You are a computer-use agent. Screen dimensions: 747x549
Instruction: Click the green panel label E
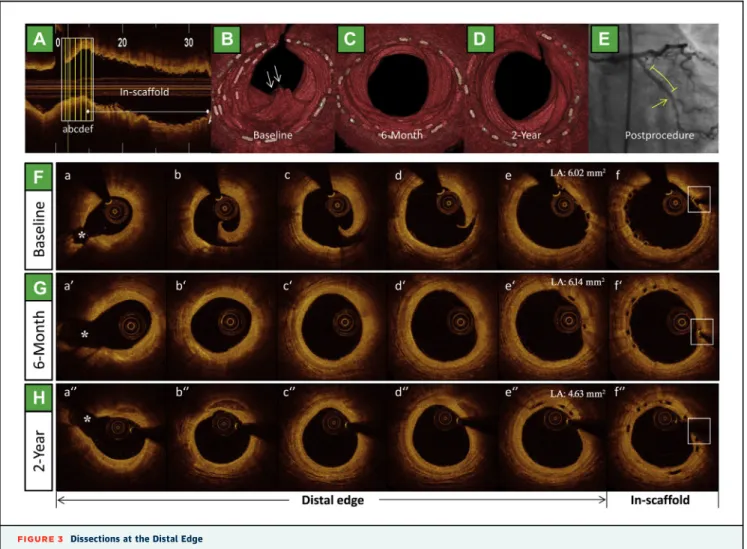pyautogui.click(x=604, y=39)
